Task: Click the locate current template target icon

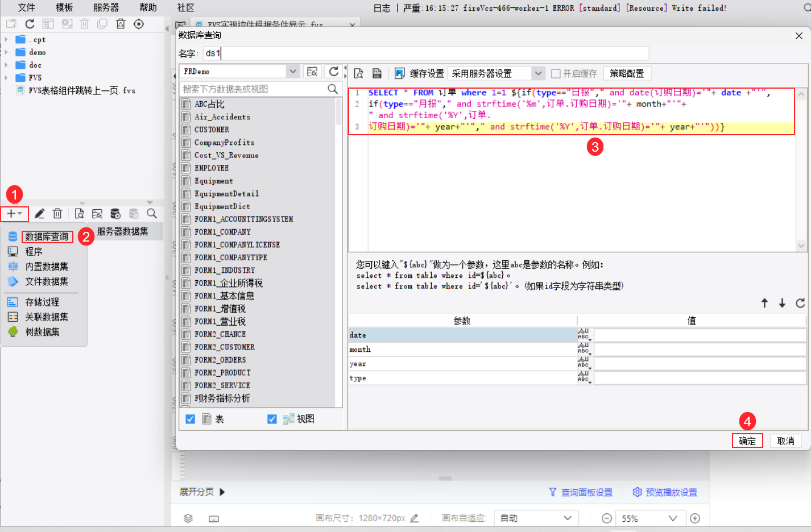Action: tap(139, 24)
